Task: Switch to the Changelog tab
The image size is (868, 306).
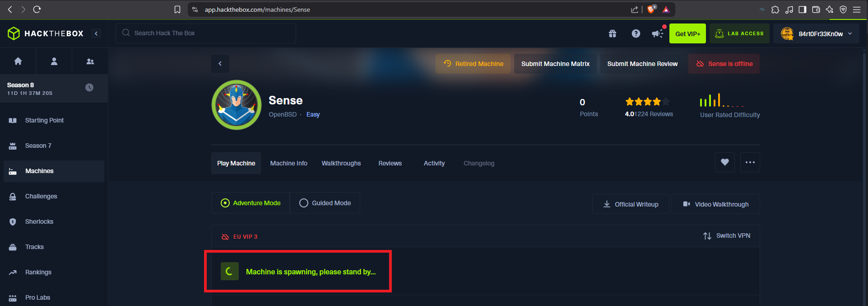Action: 479,163
